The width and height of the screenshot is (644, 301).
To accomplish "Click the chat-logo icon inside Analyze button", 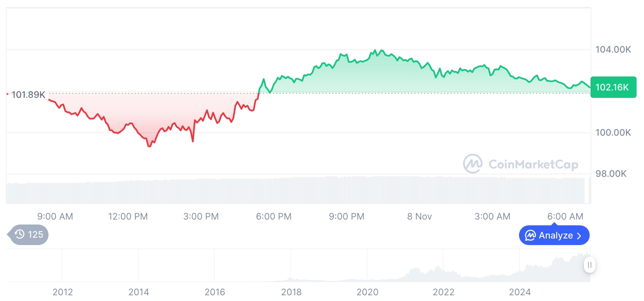I will (530, 236).
